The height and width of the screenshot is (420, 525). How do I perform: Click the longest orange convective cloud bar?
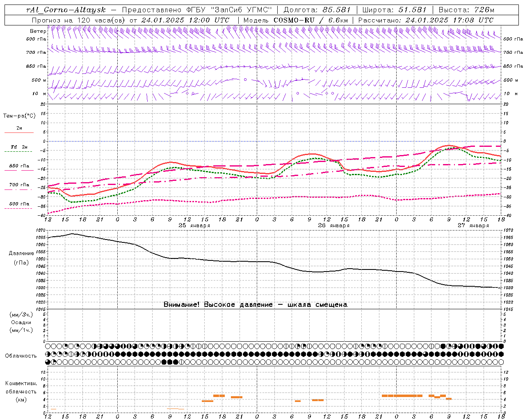[x=402, y=396]
